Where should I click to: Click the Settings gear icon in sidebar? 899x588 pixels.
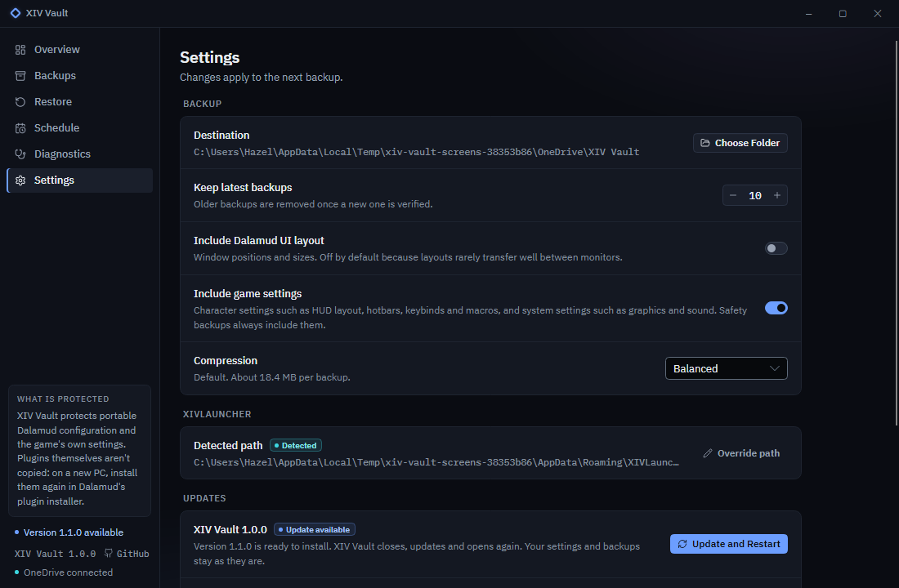click(x=20, y=180)
